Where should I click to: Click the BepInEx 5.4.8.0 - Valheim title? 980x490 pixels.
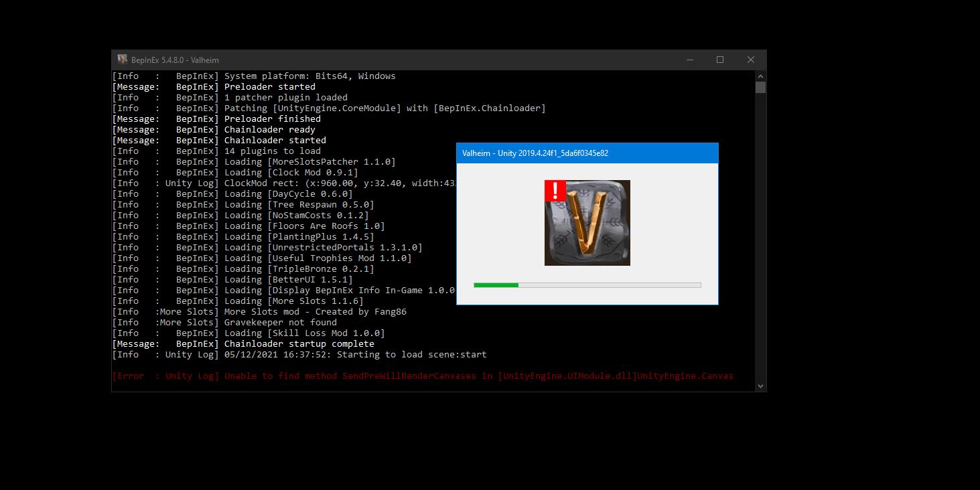(175, 60)
